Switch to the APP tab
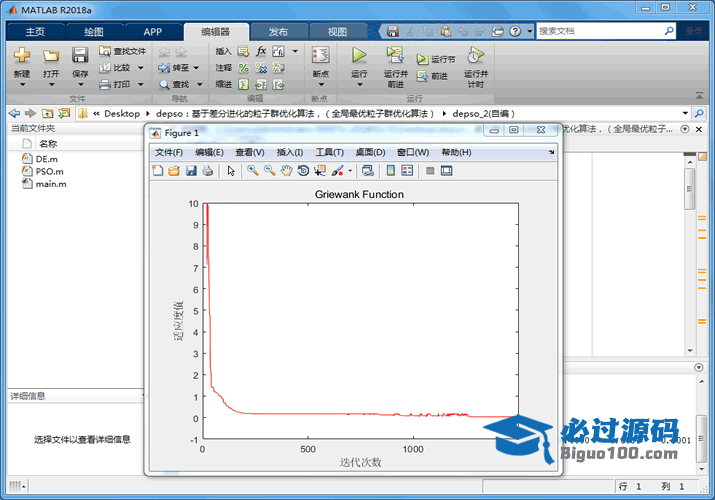The image size is (715, 500). click(152, 32)
